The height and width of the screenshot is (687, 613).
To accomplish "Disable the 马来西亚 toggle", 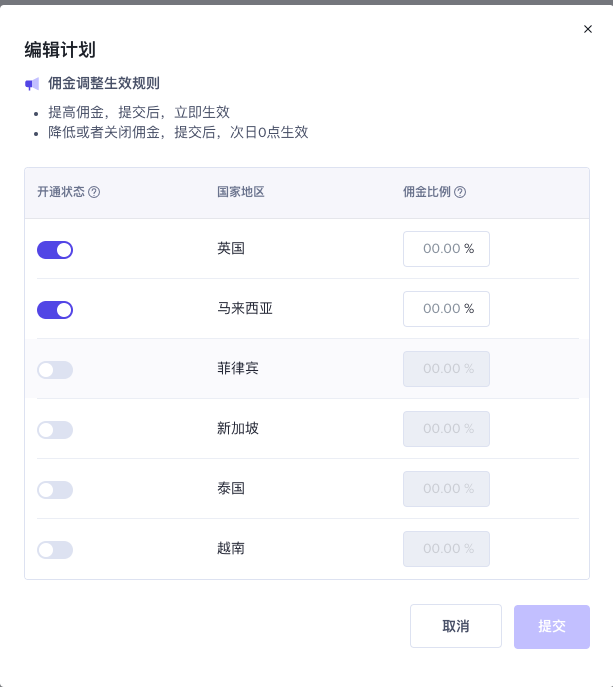I will coord(55,310).
